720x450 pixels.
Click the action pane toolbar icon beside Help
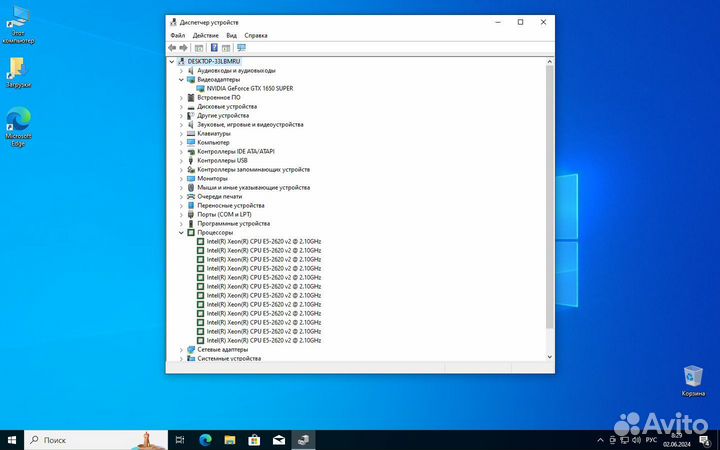[x=226, y=48]
